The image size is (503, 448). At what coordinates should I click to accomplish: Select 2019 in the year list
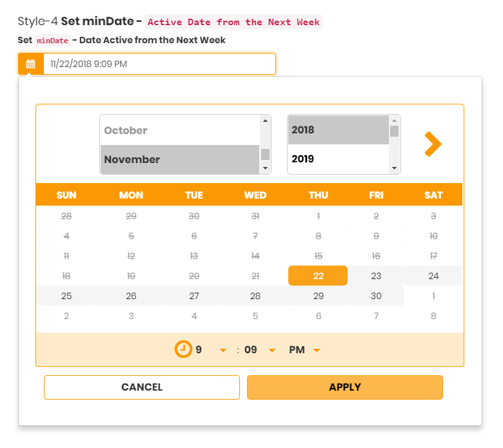[x=303, y=159]
